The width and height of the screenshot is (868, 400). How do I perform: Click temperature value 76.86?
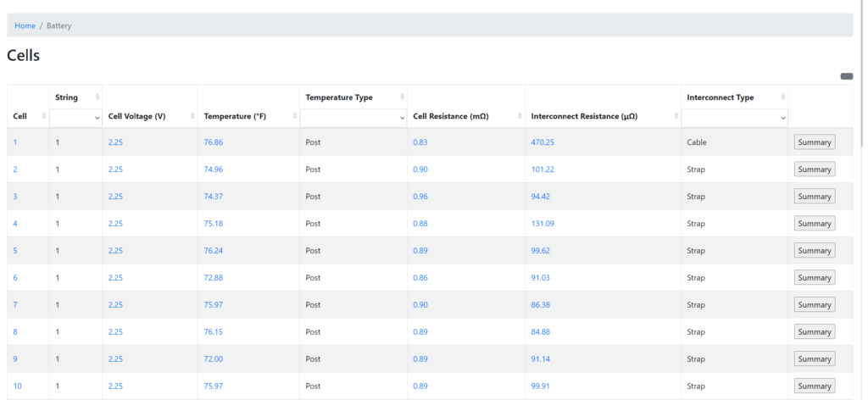213,142
